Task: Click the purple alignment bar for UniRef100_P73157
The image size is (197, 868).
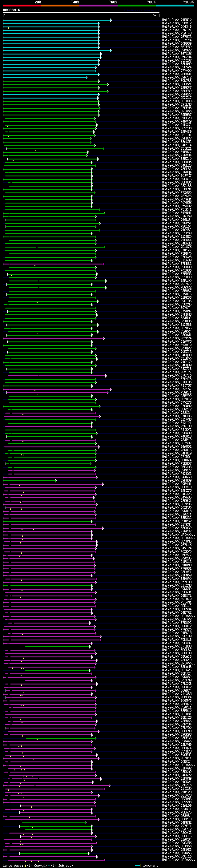Action: [x=57, y=390]
